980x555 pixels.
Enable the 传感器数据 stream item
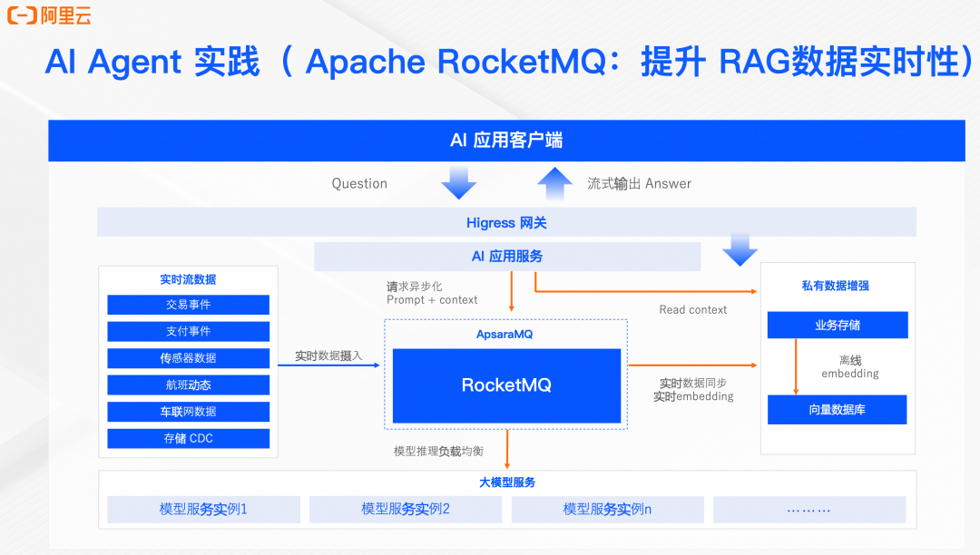(188, 358)
